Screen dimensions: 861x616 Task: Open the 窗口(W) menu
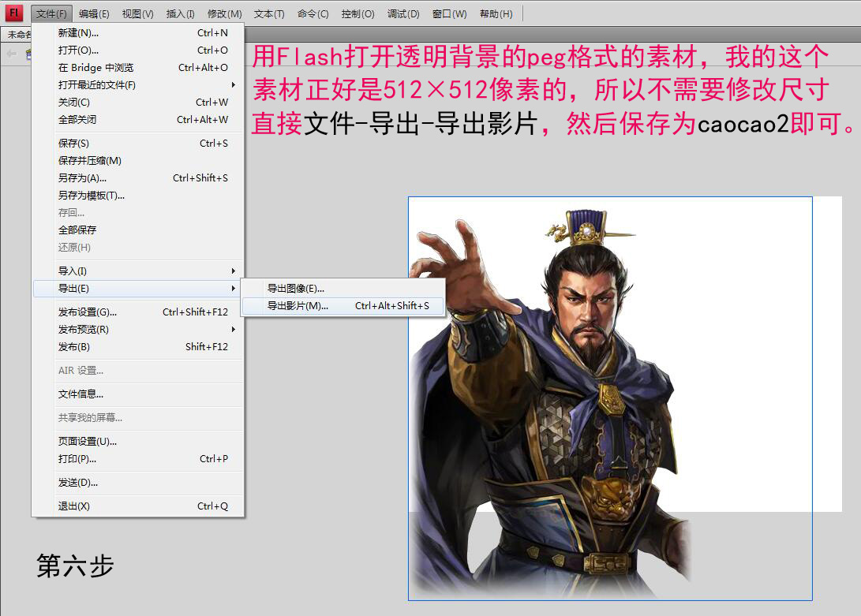pyautogui.click(x=449, y=13)
